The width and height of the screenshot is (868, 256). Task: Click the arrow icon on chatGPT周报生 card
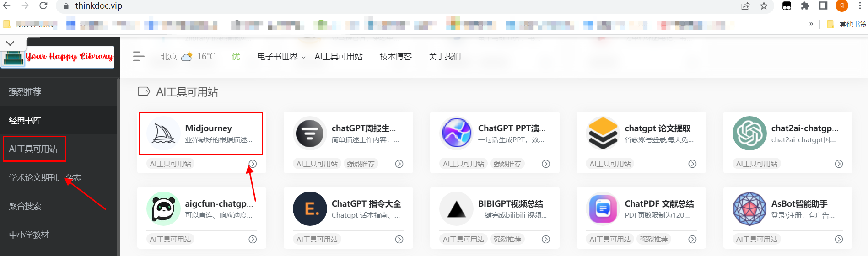click(x=399, y=164)
